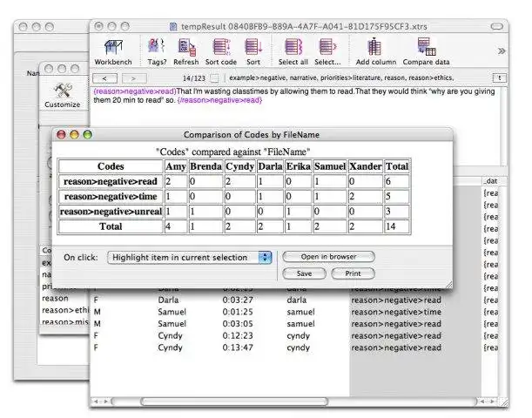The height and width of the screenshot is (418, 532).
Task: Zoom the Comparison of Codes window
Action: [x=88, y=135]
